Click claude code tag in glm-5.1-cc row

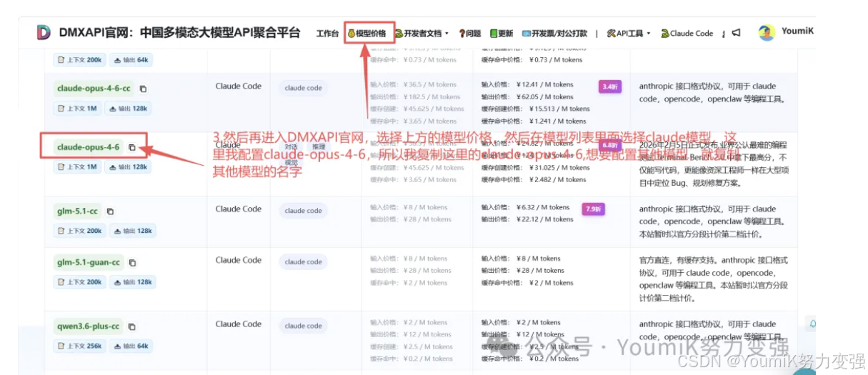(303, 211)
